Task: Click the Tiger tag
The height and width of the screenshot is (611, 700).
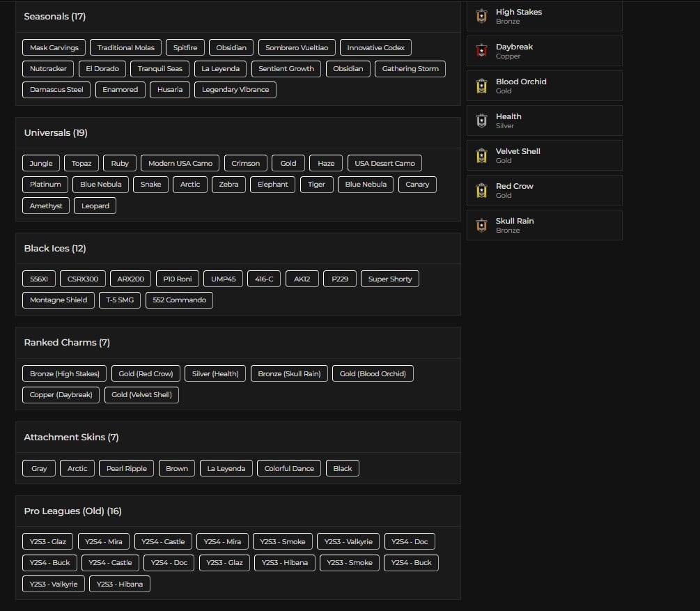Action: (x=316, y=184)
